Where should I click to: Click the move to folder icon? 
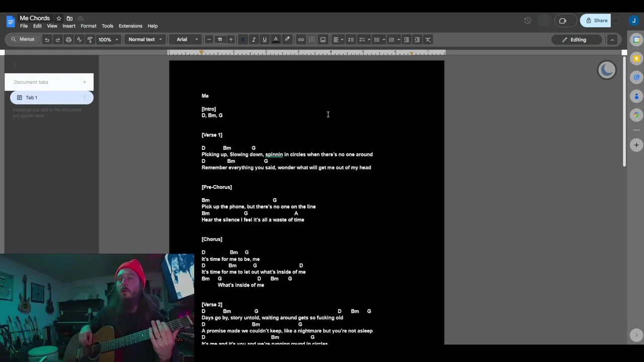click(x=69, y=19)
